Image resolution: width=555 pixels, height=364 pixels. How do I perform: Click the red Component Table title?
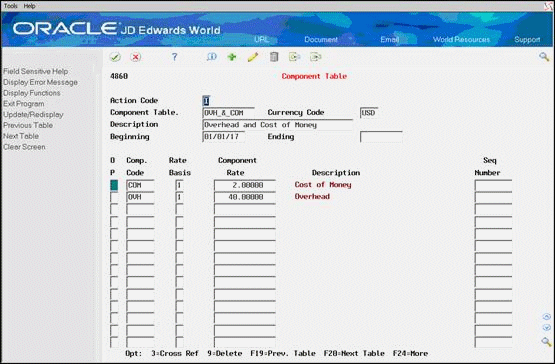[314, 76]
